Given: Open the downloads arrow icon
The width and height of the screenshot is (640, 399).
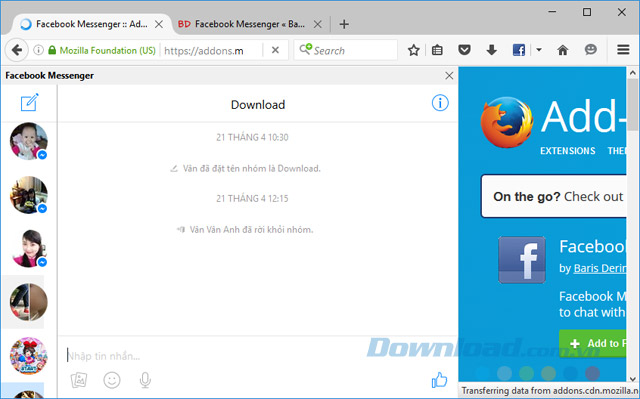Looking at the screenshot, I should click(491, 50).
